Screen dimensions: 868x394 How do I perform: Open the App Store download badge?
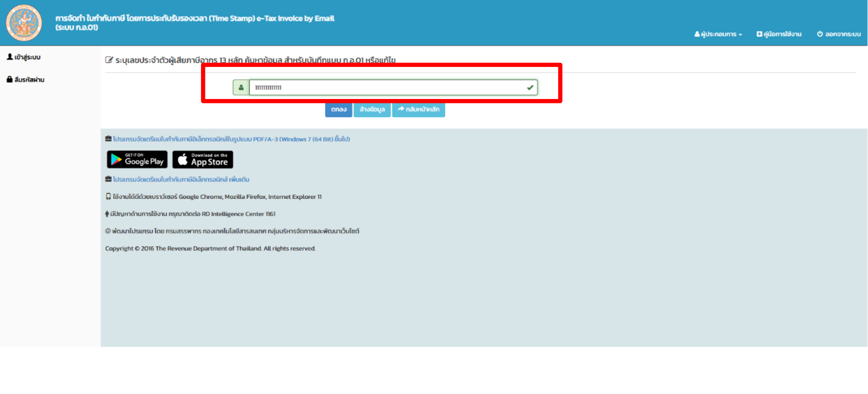[203, 160]
